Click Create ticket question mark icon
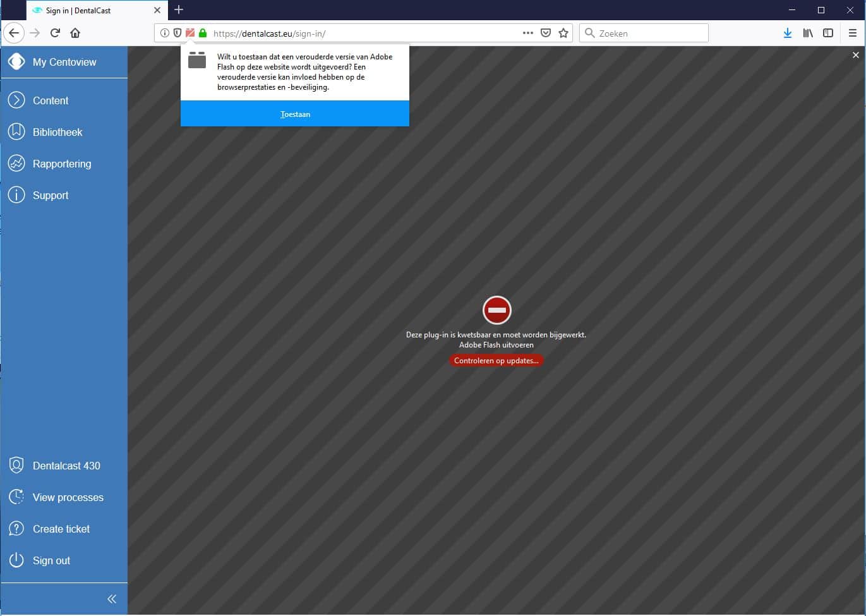866x616 pixels. [x=16, y=529]
